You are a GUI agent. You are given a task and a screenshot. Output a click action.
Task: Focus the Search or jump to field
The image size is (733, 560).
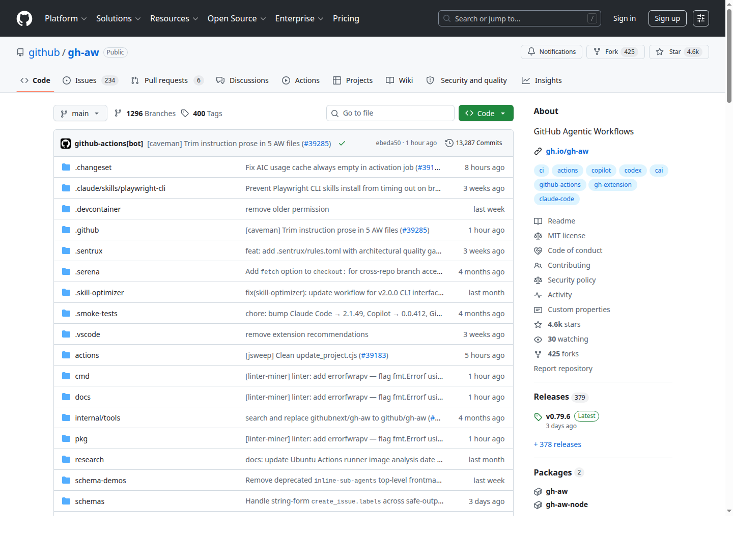520,18
